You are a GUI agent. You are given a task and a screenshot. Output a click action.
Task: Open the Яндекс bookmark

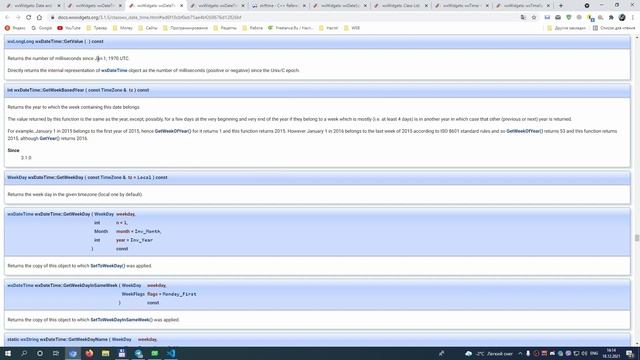(15, 28)
